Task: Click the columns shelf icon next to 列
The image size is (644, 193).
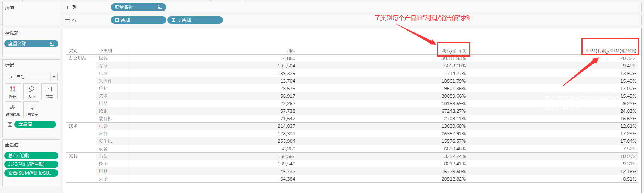Action: click(67, 7)
